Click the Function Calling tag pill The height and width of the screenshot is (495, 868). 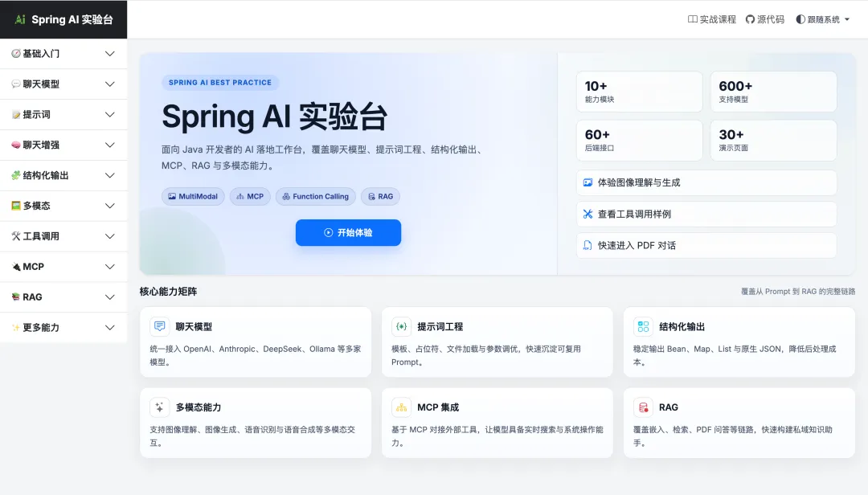316,197
